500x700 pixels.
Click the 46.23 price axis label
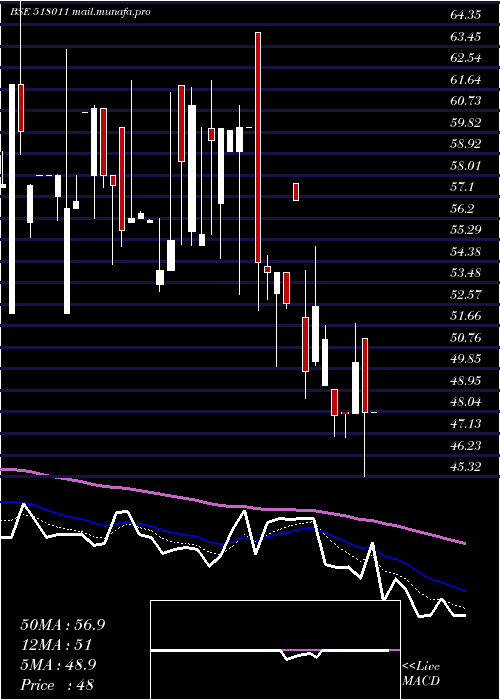(466, 446)
